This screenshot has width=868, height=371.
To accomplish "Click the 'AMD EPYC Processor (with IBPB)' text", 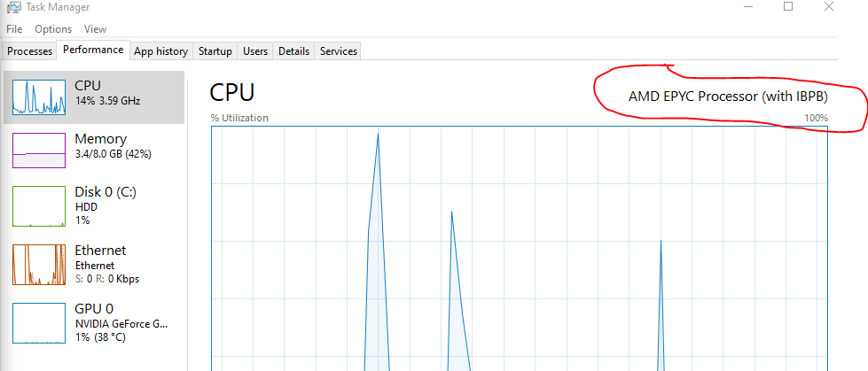I will coord(728,97).
